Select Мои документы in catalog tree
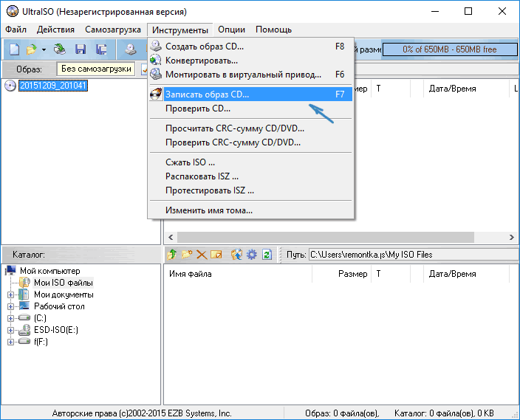The image size is (520, 420). point(64,295)
